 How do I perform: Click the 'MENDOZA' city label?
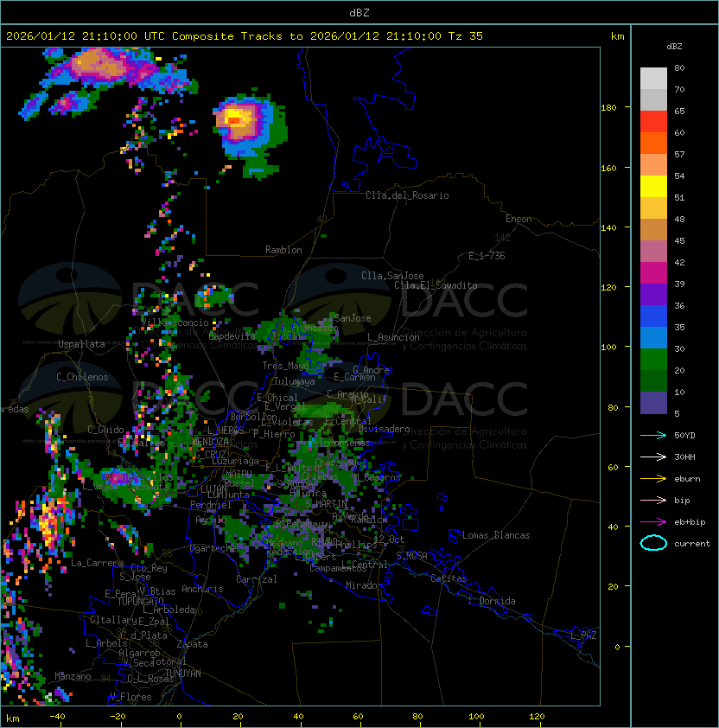(x=210, y=442)
